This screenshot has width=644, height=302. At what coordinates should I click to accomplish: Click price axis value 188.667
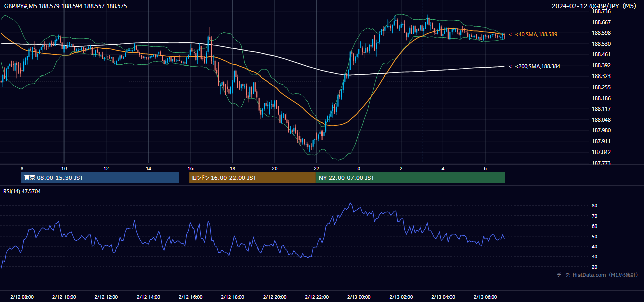point(601,22)
